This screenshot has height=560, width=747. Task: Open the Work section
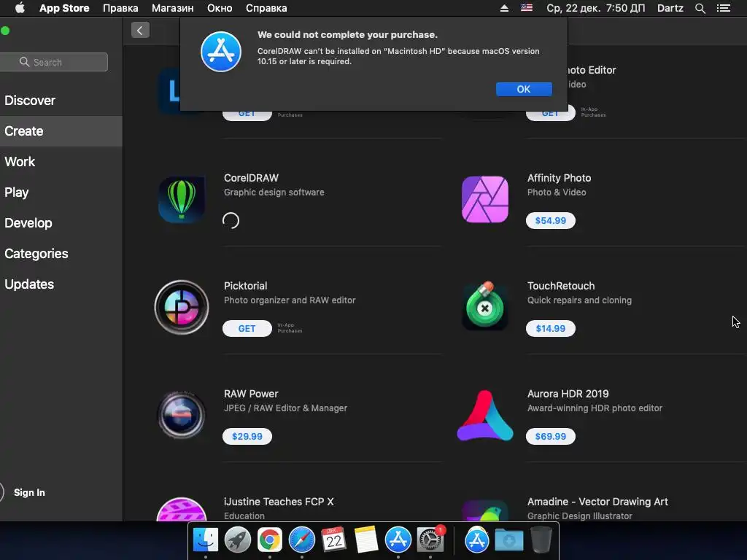pyautogui.click(x=20, y=162)
